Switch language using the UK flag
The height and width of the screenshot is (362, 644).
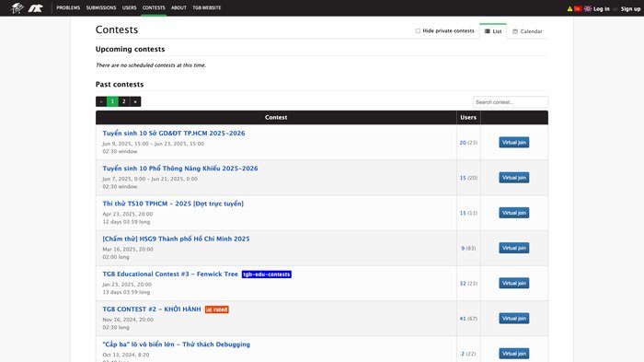588,8
